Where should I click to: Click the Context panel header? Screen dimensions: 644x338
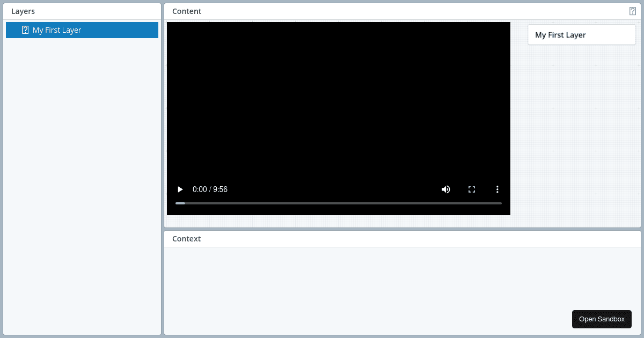pos(187,239)
